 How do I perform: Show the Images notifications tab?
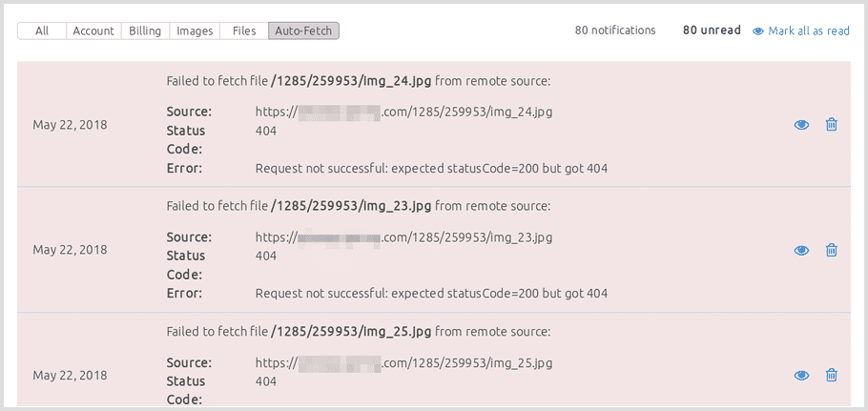195,31
